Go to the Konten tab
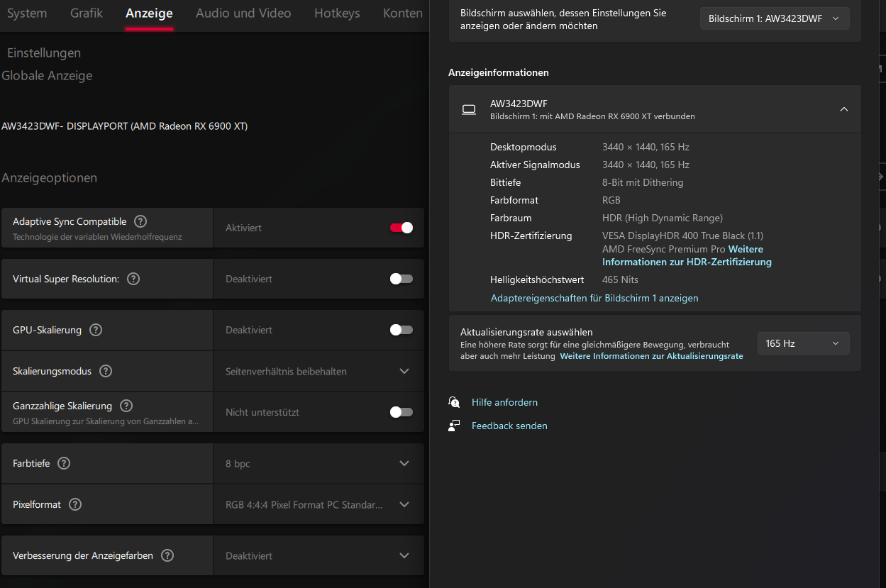 click(403, 13)
